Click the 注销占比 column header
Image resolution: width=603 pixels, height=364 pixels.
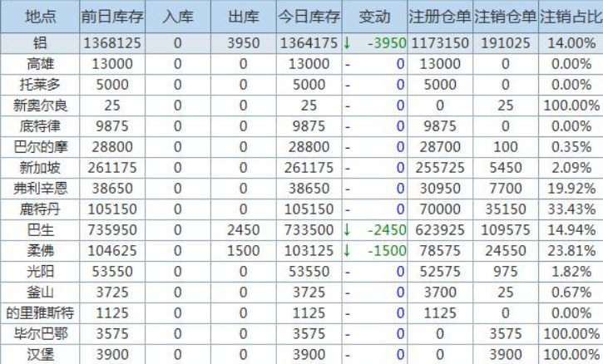[x=571, y=17]
